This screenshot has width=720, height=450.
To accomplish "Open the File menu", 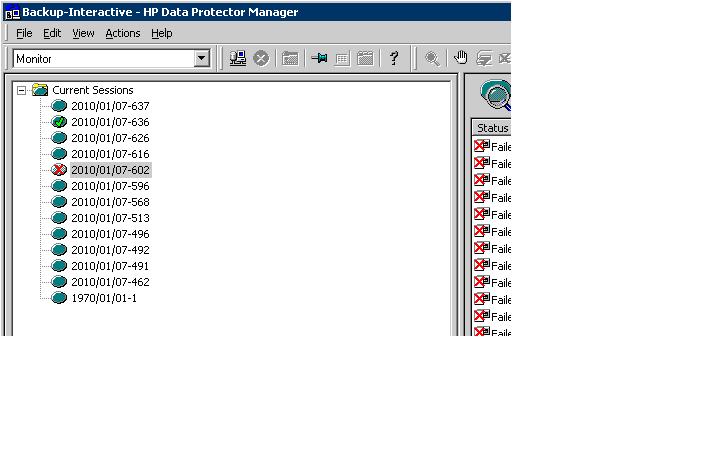I will pyautogui.click(x=24, y=33).
